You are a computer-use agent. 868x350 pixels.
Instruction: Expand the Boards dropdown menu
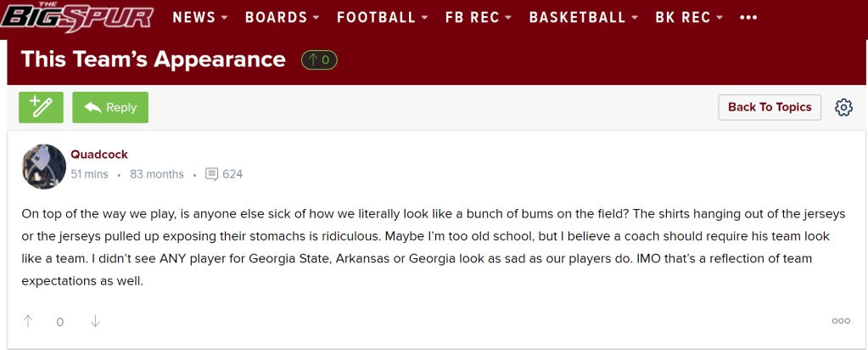pos(282,17)
